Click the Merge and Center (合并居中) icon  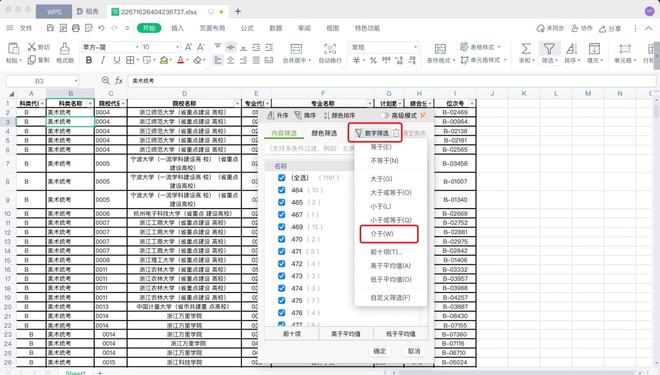pos(296,48)
